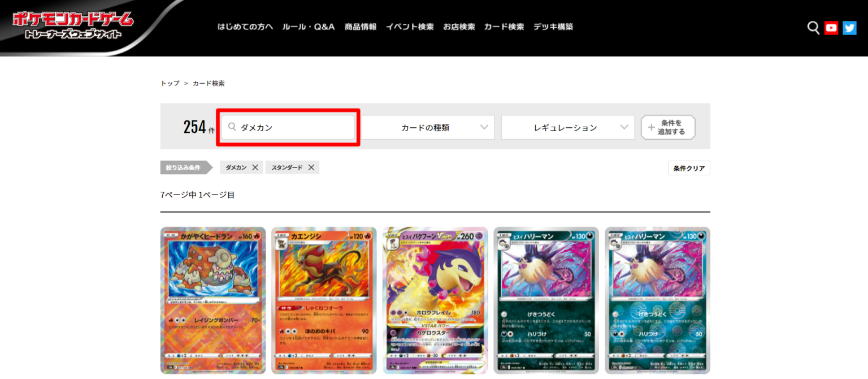The image size is (868, 379).
Task: Open the デッキ構築 menu
Action: coord(553,27)
